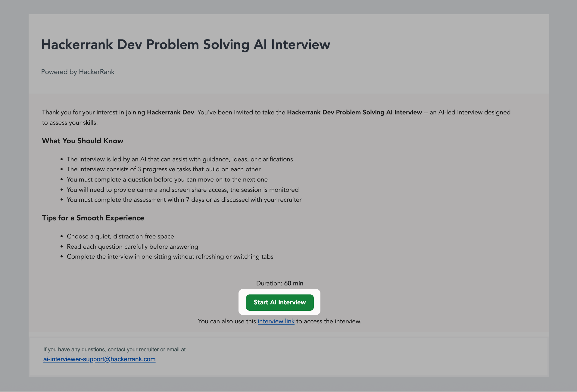This screenshot has height=392, width=577.
Task: Click the Start AI Interview button
Action: pyautogui.click(x=280, y=302)
